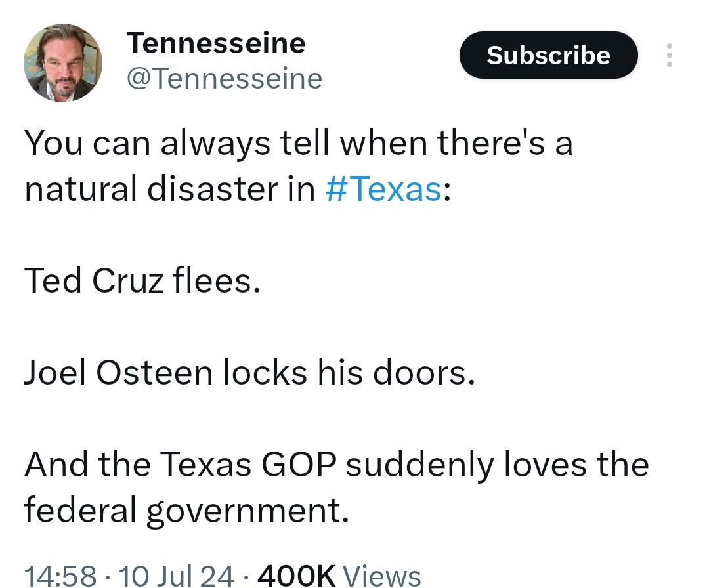
Task: Open the @Tennesseine handle link
Action: pyautogui.click(x=223, y=79)
